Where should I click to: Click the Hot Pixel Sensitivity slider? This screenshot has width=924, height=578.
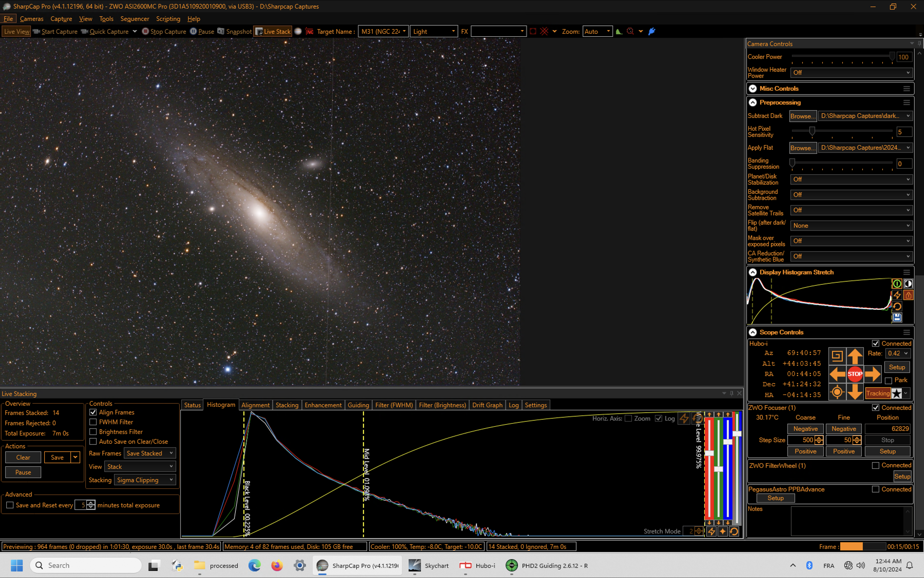842,131
